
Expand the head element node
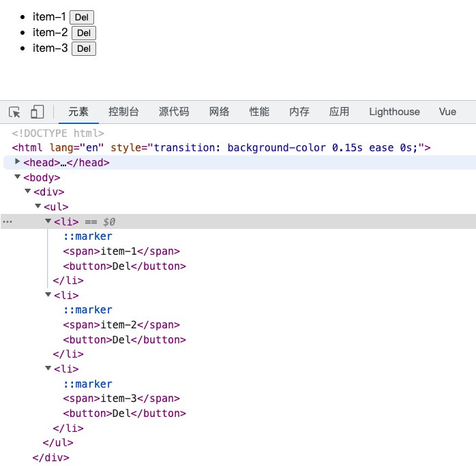coord(18,161)
